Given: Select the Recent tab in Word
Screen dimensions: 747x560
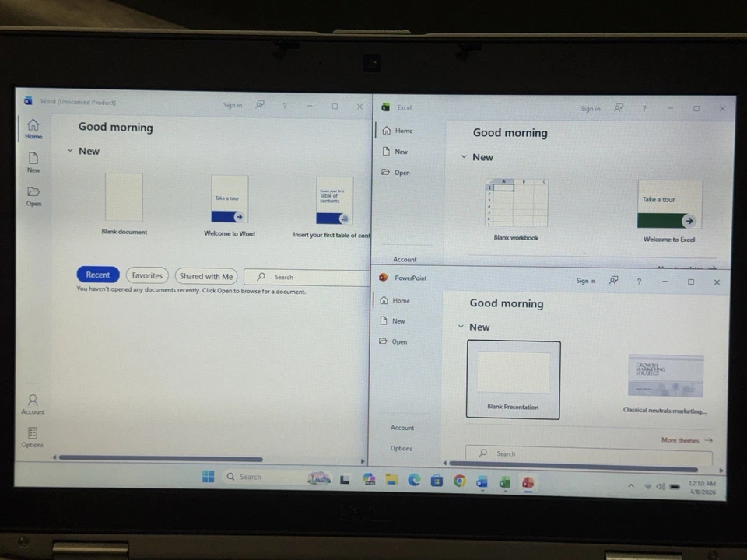Looking at the screenshot, I should (98, 275).
